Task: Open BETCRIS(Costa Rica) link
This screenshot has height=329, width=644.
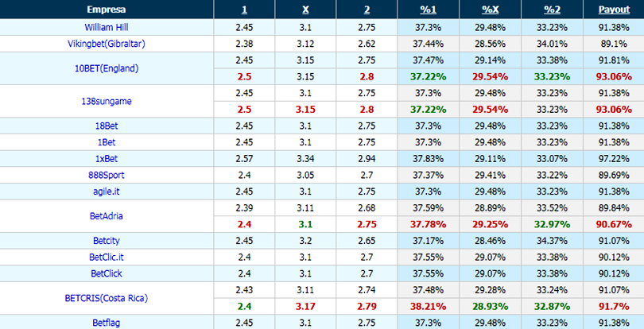Action: point(107,299)
